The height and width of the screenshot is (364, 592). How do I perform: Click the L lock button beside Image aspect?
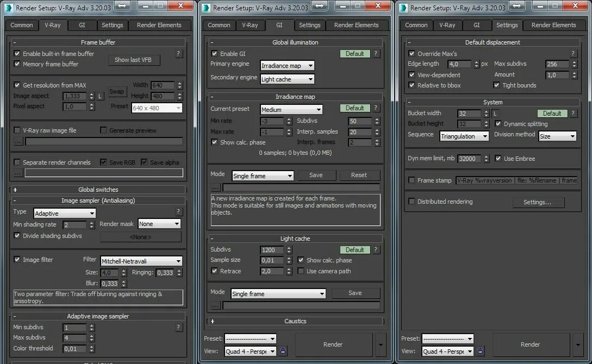tap(100, 96)
